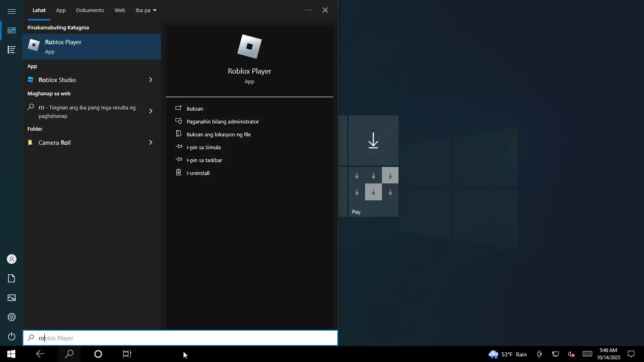644x362 pixels.
Task: Switch to the App tab
Action: (x=61, y=10)
